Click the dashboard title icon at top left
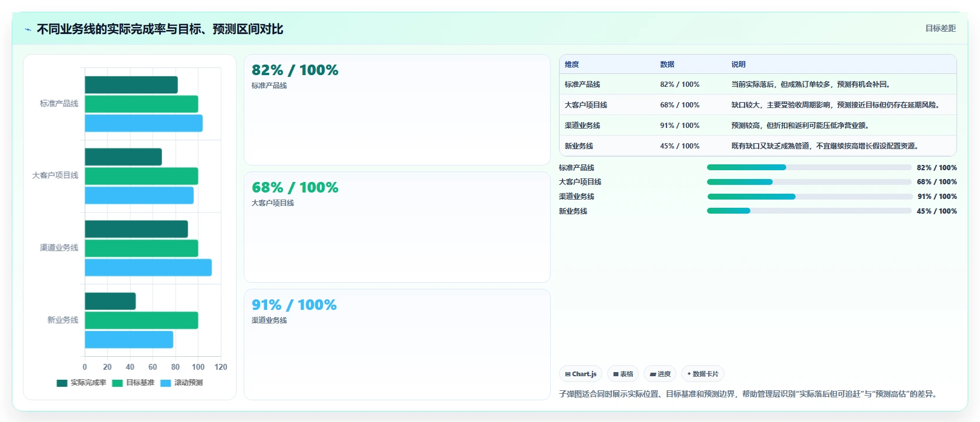 (x=28, y=29)
